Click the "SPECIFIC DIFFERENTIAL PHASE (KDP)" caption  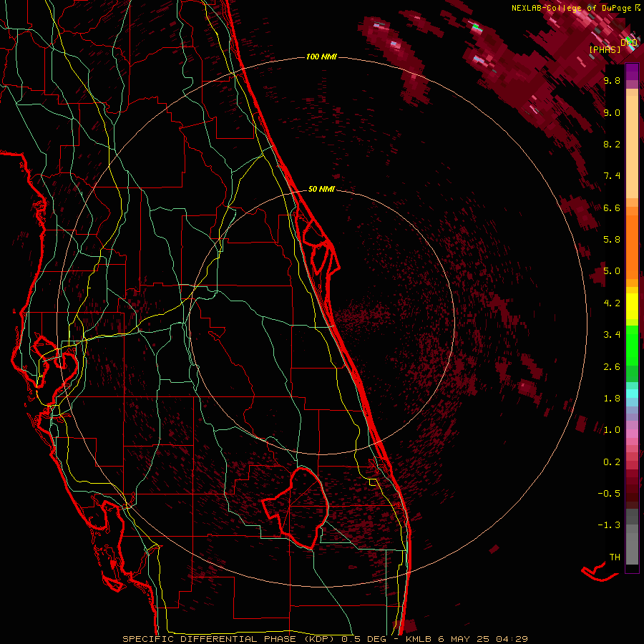pos(228,639)
